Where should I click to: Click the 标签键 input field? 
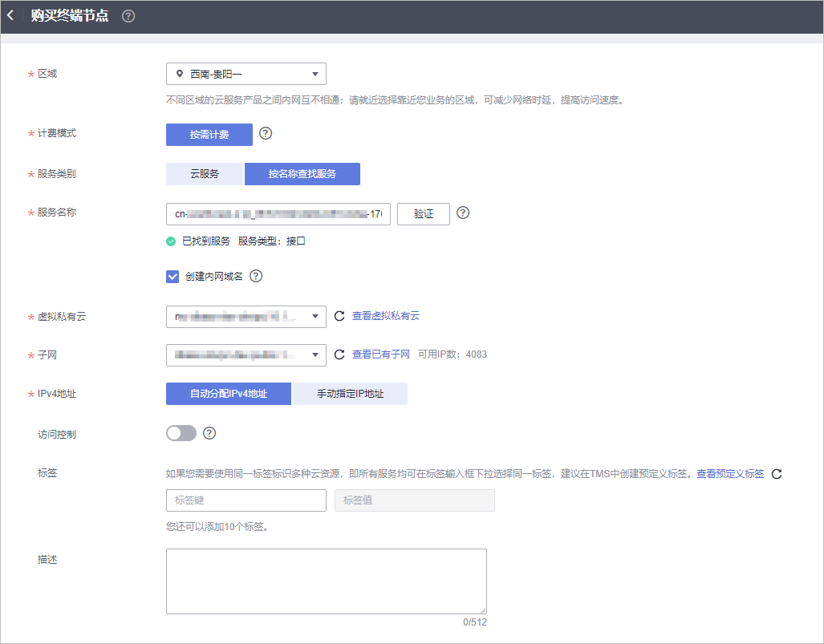246,500
